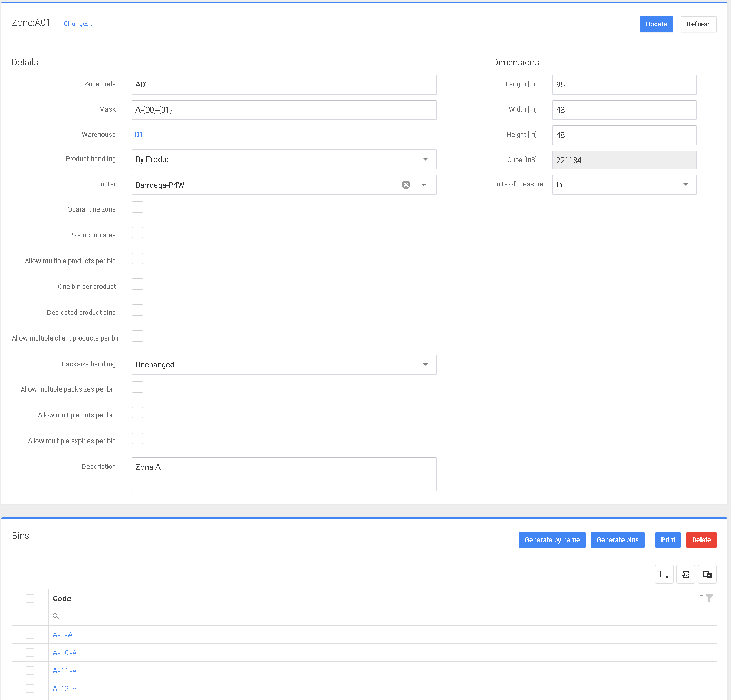Click into the Description text area
The width and height of the screenshot is (731, 700).
284,474
